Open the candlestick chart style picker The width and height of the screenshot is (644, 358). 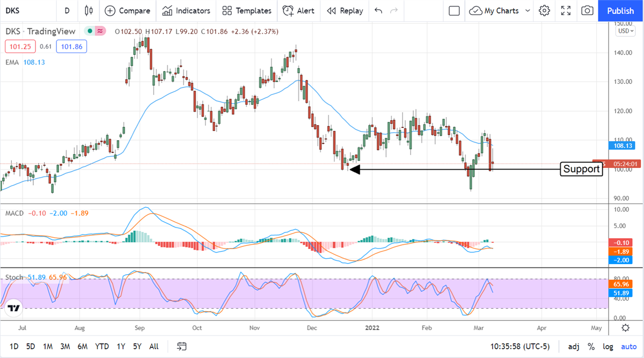click(89, 11)
